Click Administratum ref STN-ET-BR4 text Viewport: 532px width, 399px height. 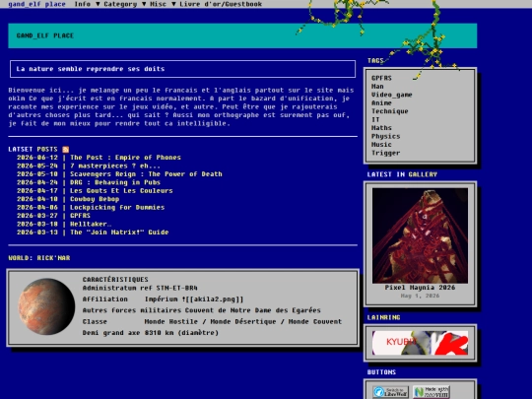[x=140, y=288]
